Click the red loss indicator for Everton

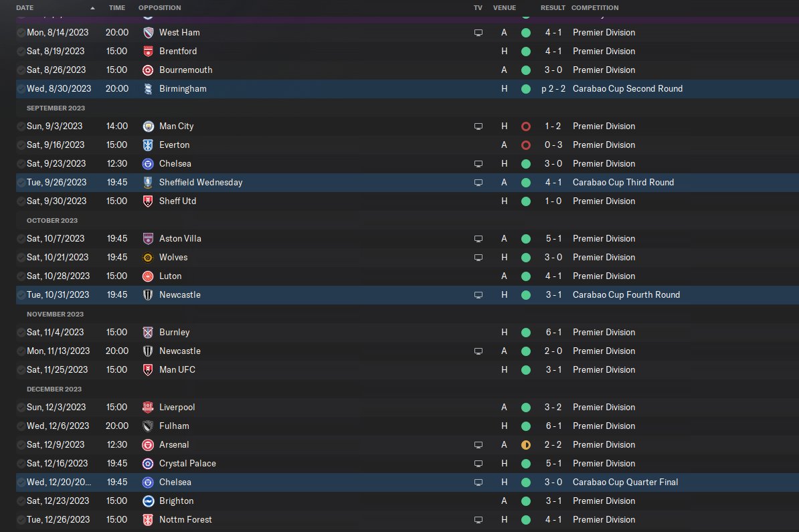coord(526,145)
